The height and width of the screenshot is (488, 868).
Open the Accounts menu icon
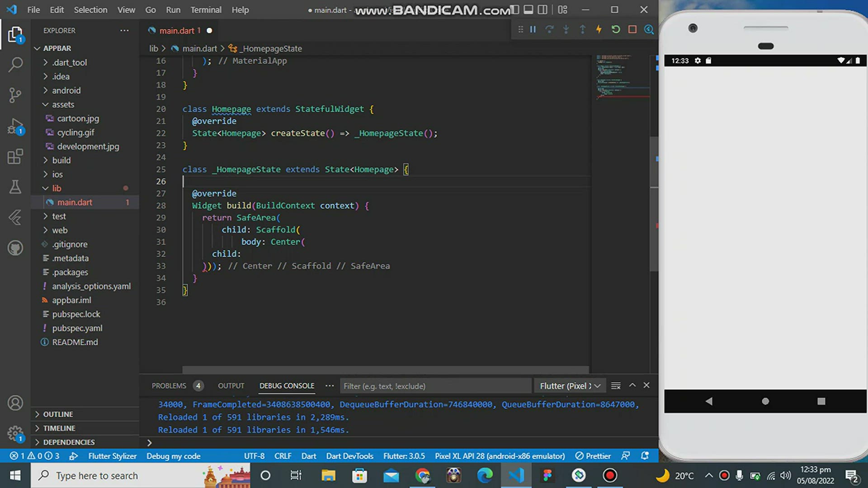(x=15, y=403)
